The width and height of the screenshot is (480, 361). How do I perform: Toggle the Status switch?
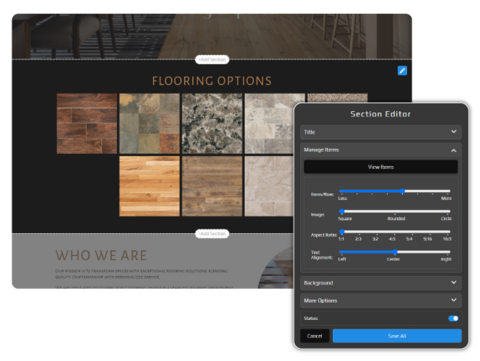point(453,318)
